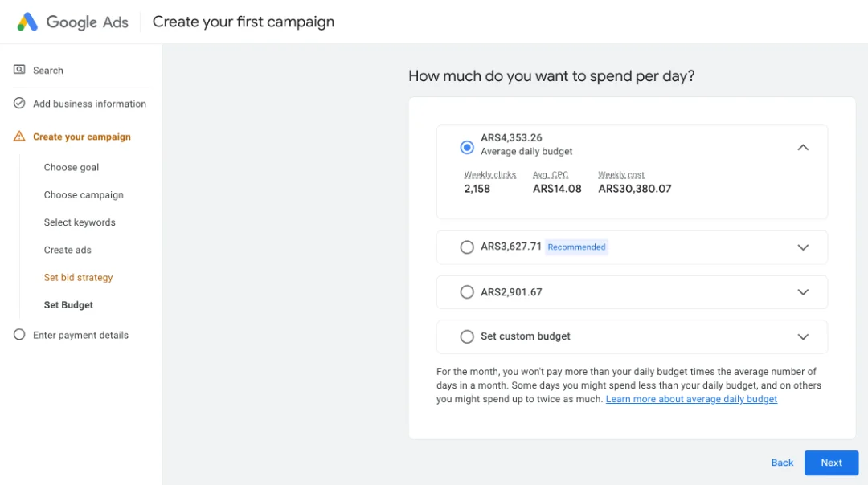
Task: Click the Back button
Action: (x=782, y=463)
